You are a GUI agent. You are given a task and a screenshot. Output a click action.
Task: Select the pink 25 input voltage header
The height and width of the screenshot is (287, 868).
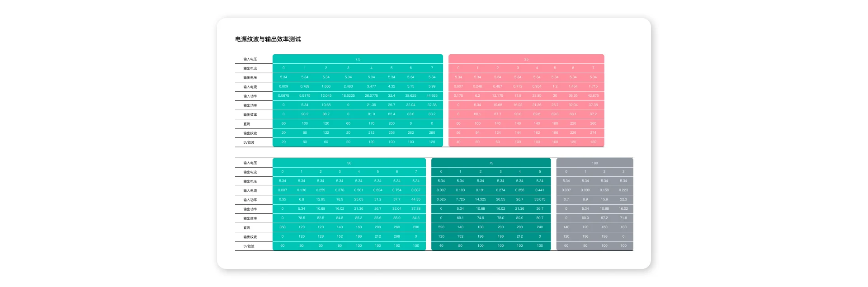[x=526, y=59]
